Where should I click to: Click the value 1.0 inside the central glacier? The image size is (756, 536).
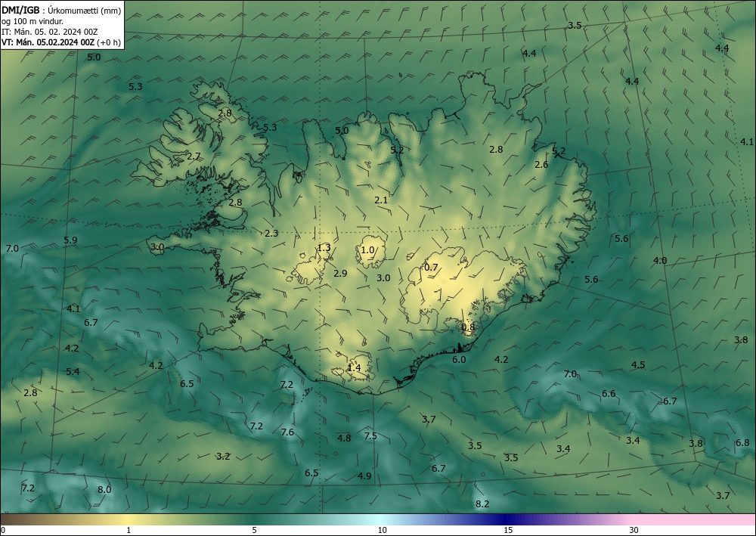click(368, 249)
